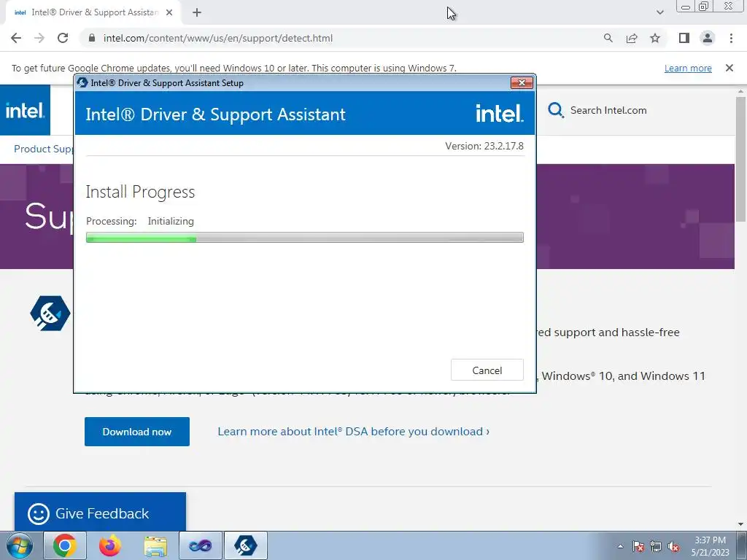
Task: Click the Download now button
Action: coord(136,432)
